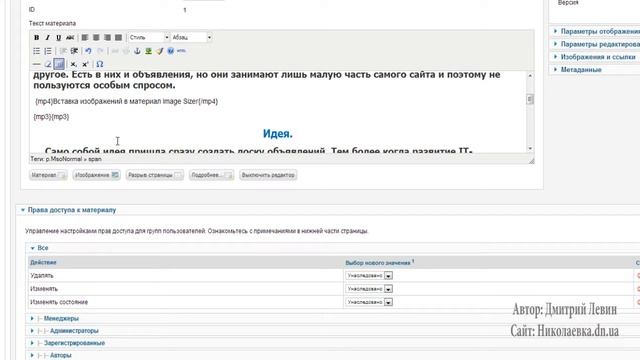Viewport: 640px width, 360px height.
Task: Click editor scrollbar up arrow
Action: pyautogui.click(x=530, y=76)
